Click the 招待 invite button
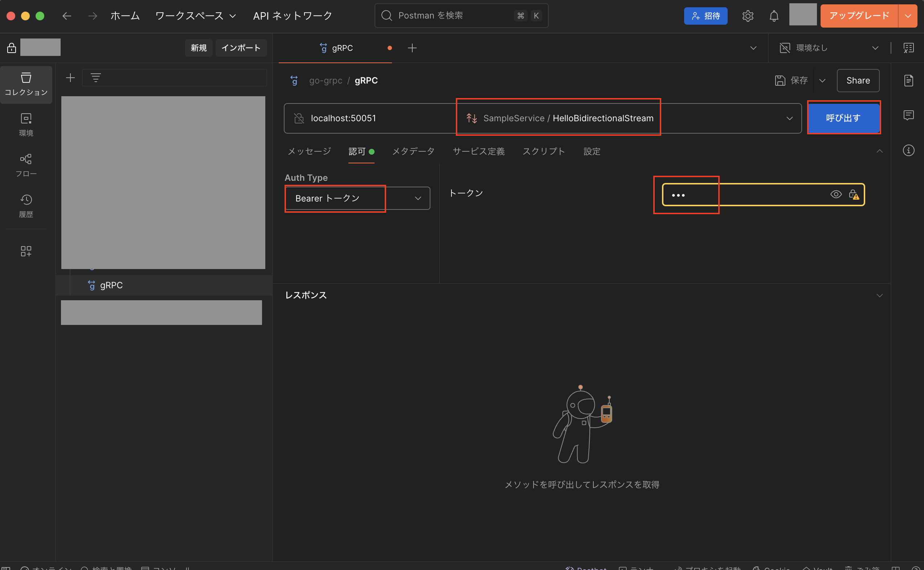 706,16
